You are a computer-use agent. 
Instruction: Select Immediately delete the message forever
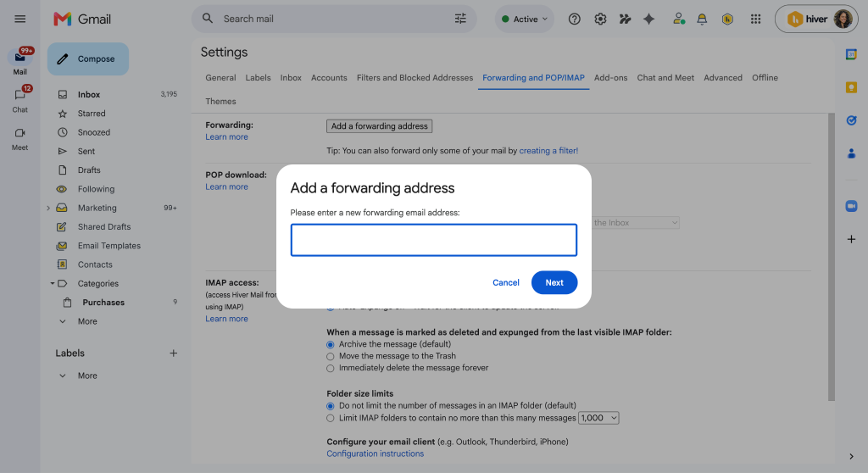pyautogui.click(x=331, y=369)
